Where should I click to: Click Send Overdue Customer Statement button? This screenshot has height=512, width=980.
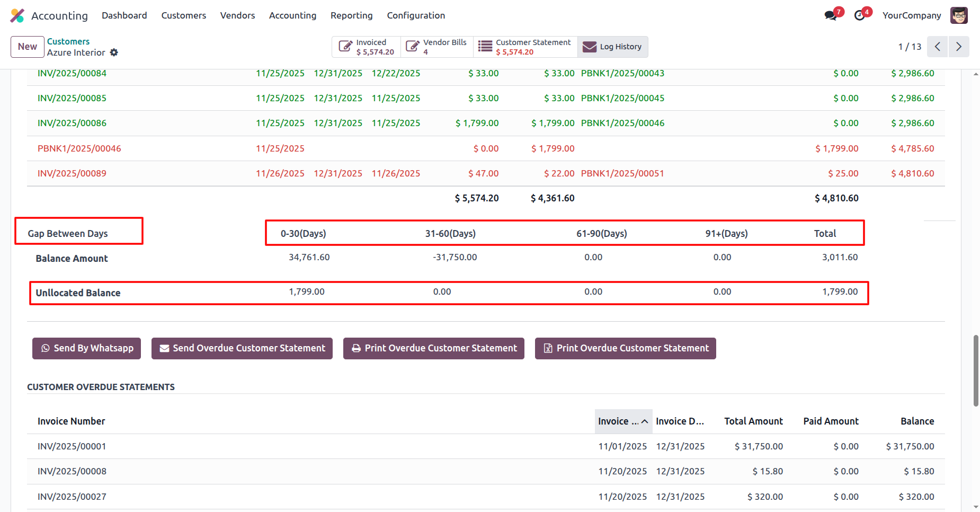[x=242, y=348]
